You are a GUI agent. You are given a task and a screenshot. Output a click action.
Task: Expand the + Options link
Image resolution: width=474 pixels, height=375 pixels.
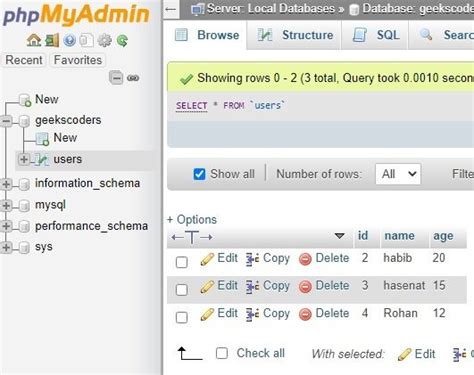[192, 220]
